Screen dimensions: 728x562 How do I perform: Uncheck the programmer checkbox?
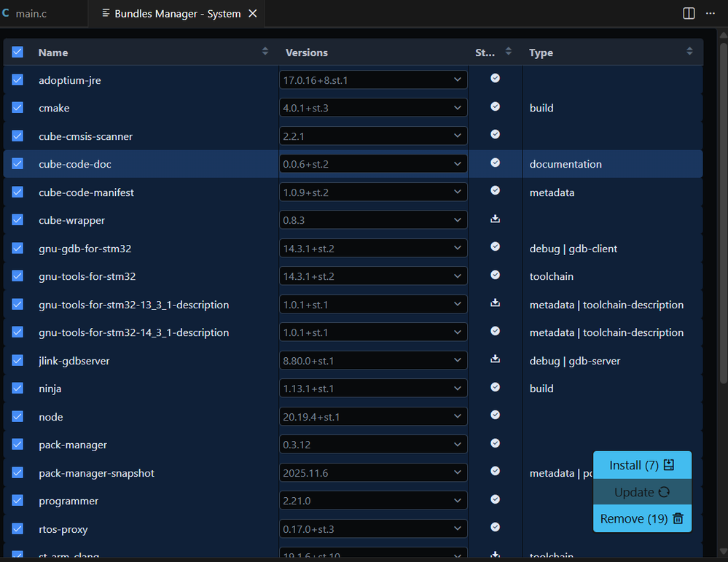tap(17, 501)
